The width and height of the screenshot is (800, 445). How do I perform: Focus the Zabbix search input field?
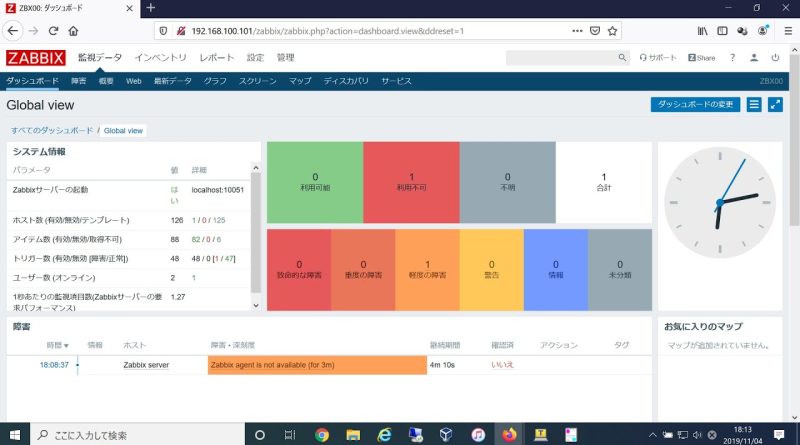[561, 58]
